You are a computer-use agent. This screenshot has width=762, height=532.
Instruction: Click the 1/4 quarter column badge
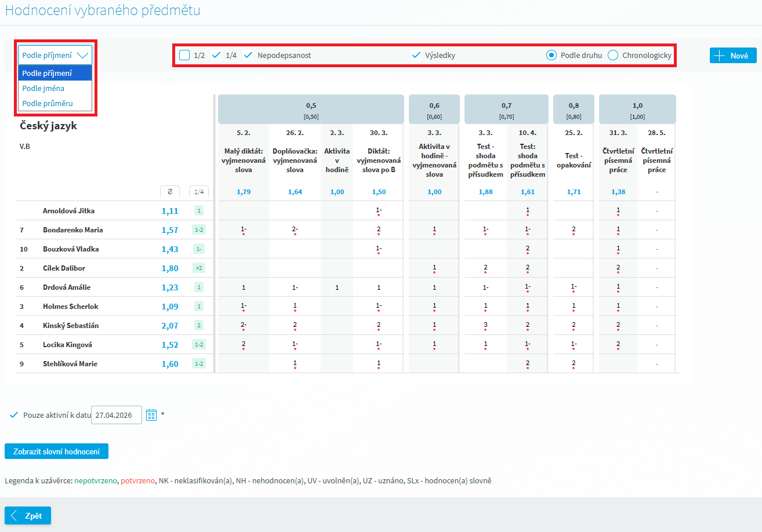click(199, 192)
